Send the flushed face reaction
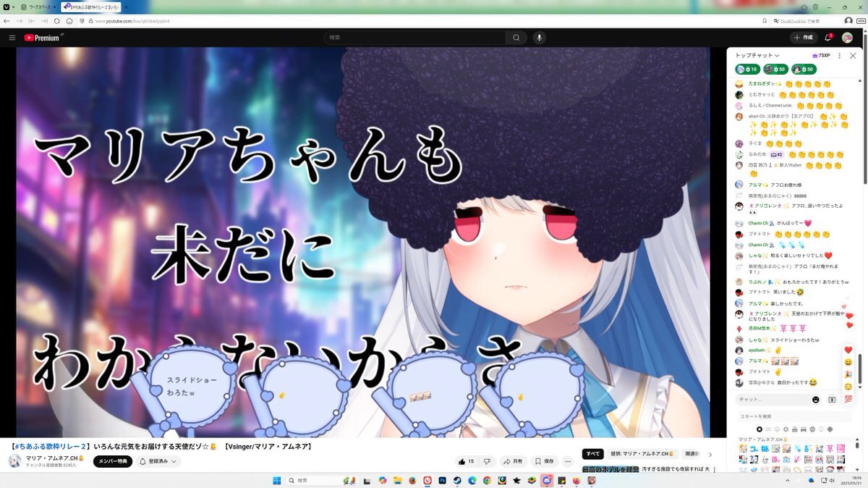Screen dimensions: 868x488 [x=848, y=387]
